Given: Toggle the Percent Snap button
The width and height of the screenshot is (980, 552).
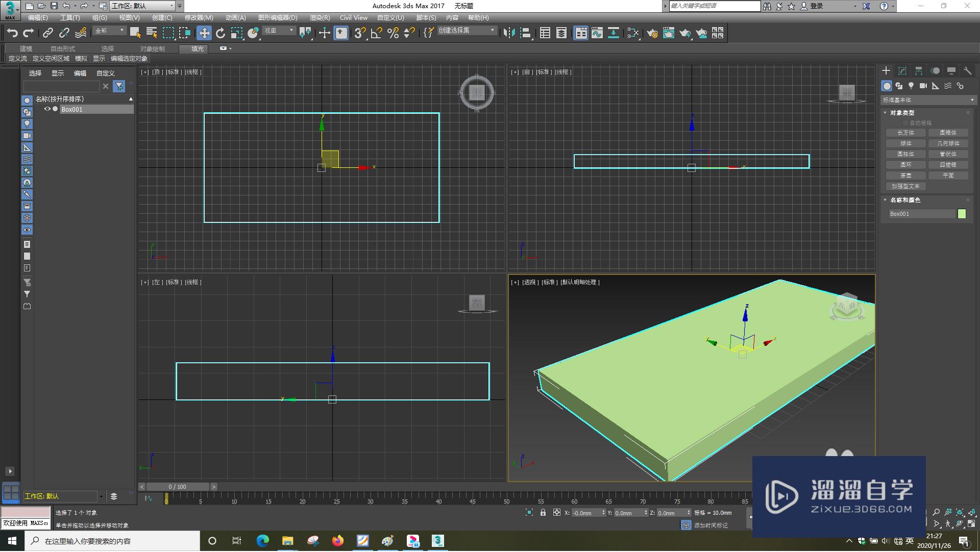Looking at the screenshot, I should tap(393, 33).
